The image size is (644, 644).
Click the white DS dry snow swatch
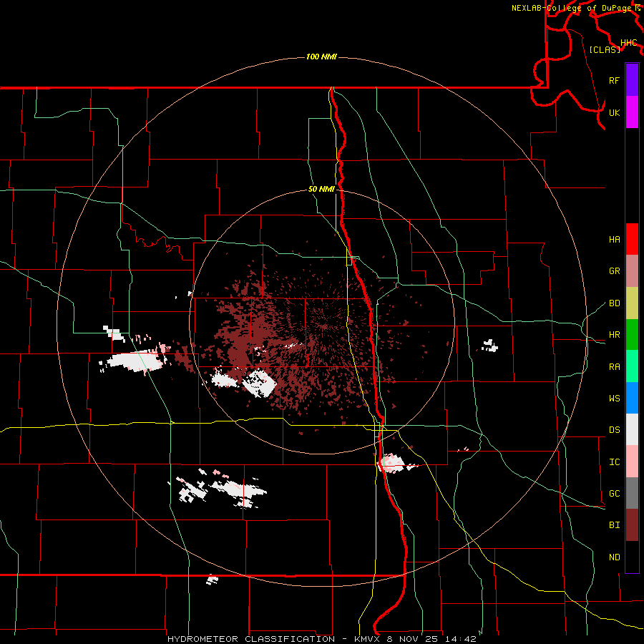point(632,429)
